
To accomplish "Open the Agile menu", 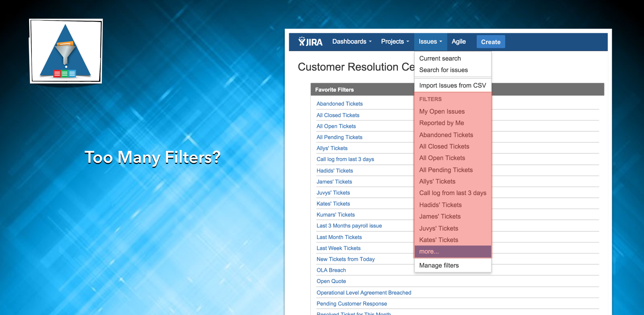I will [x=458, y=42].
